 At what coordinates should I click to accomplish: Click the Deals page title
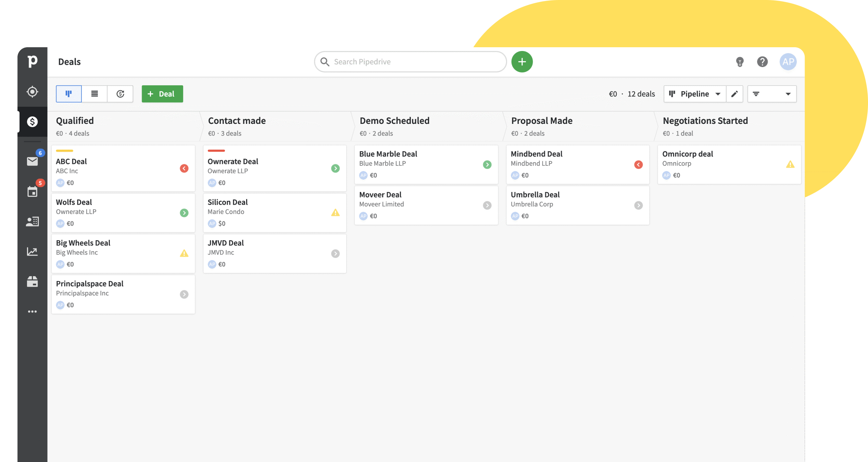click(70, 62)
